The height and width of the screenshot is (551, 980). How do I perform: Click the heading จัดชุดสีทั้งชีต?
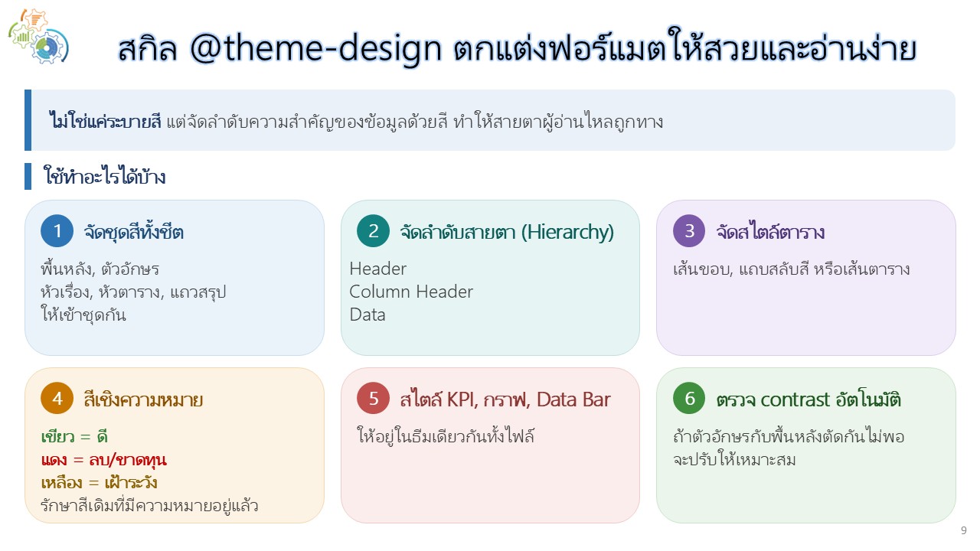(134, 232)
